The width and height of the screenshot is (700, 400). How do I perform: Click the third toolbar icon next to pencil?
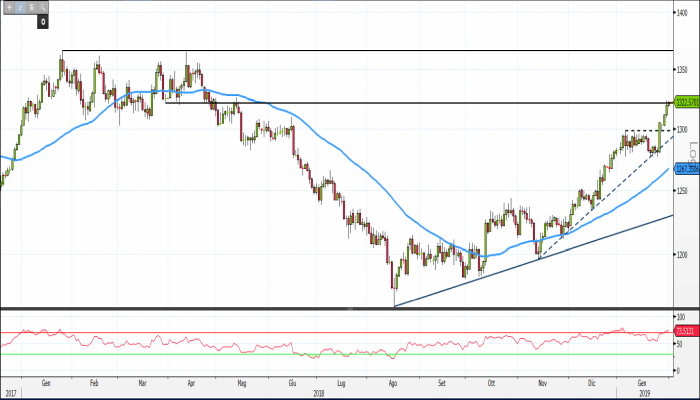point(31,9)
